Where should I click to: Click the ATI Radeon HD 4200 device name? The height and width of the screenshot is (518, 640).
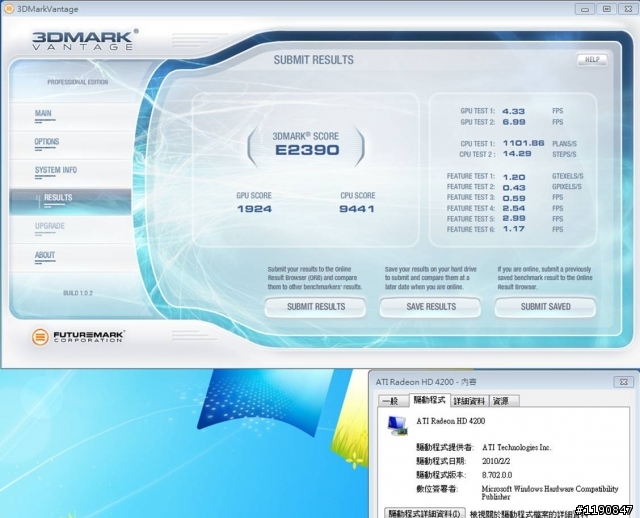point(451,421)
